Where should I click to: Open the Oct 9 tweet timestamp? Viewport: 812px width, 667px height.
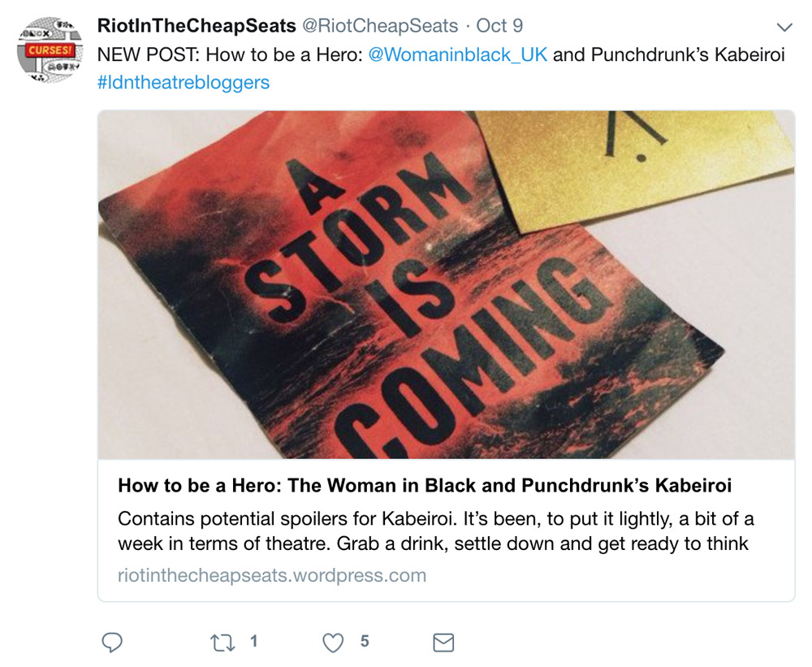pyautogui.click(x=499, y=25)
